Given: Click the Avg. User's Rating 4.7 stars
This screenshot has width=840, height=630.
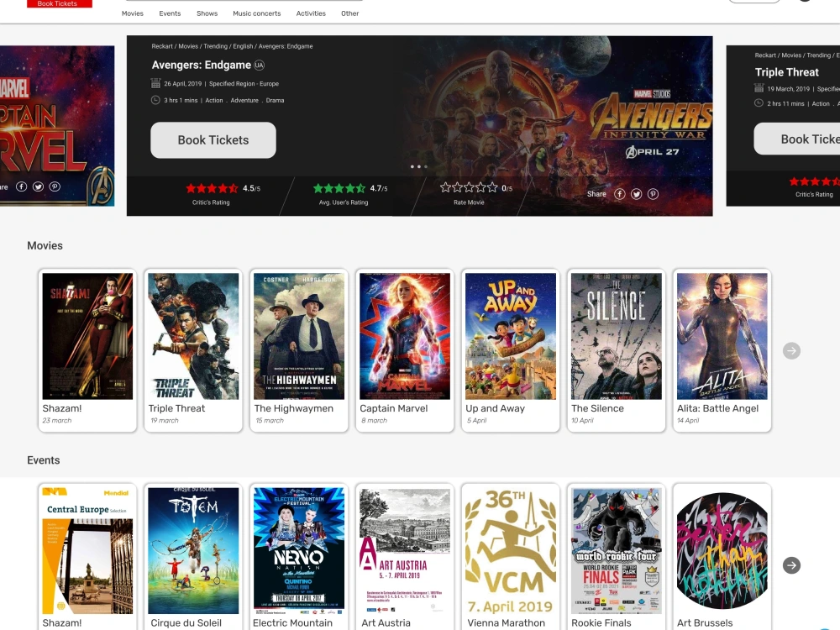Looking at the screenshot, I should [x=339, y=188].
